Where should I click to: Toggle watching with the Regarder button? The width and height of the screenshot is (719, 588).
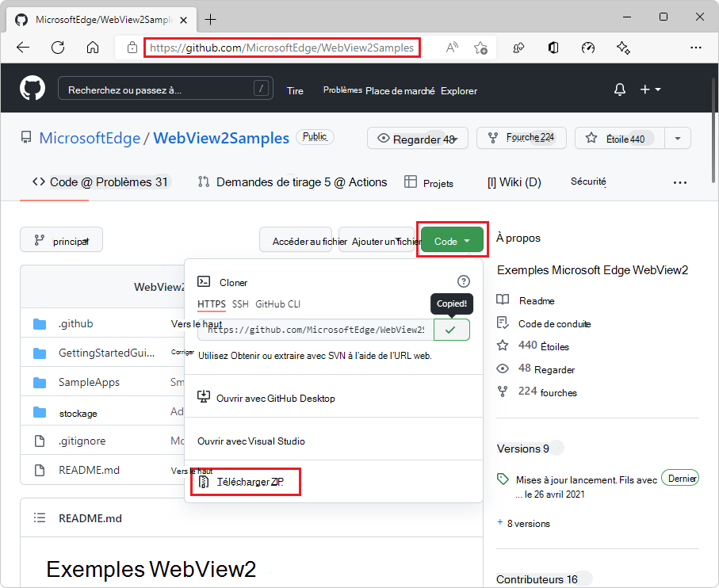pyautogui.click(x=417, y=137)
